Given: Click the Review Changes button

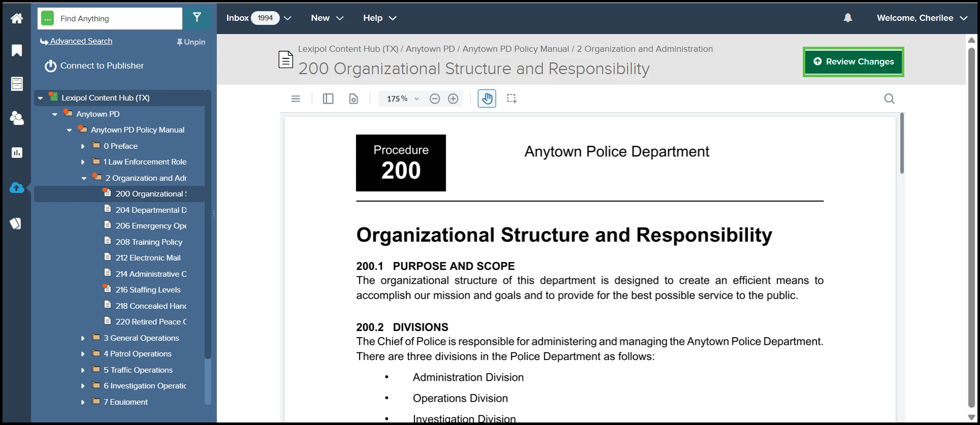Looking at the screenshot, I should (x=853, y=62).
